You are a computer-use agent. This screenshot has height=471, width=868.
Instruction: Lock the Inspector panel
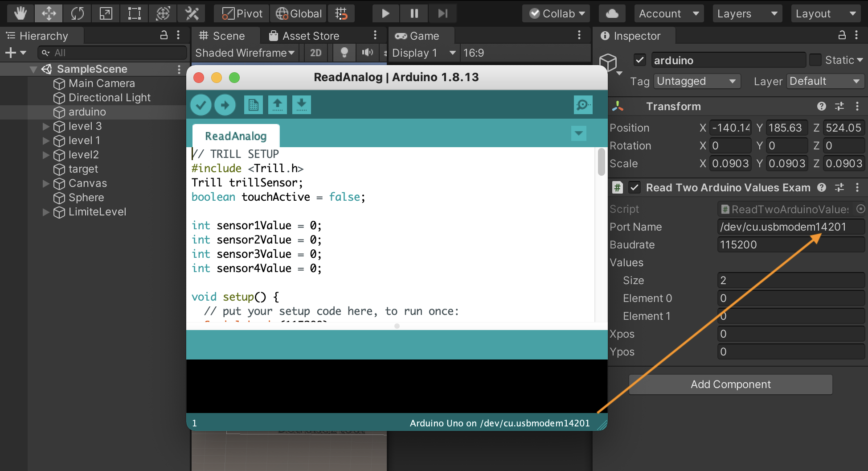click(x=842, y=35)
